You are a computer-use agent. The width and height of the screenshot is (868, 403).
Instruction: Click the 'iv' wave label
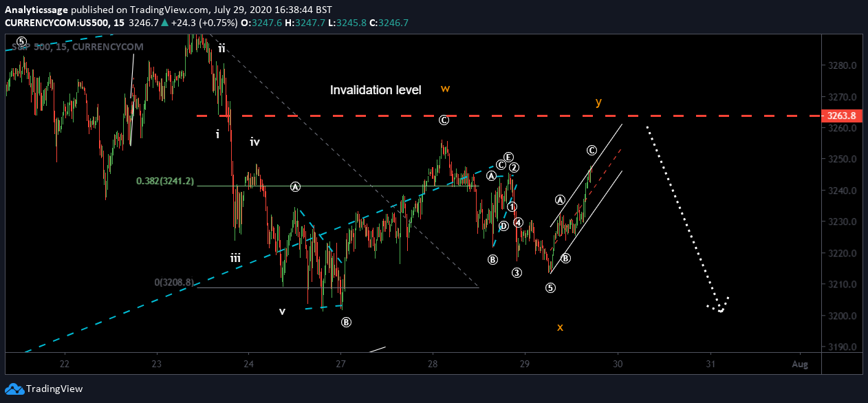point(254,142)
